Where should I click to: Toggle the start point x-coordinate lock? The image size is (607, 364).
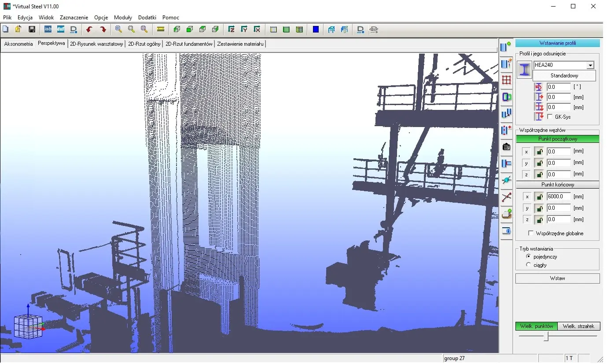(x=539, y=152)
